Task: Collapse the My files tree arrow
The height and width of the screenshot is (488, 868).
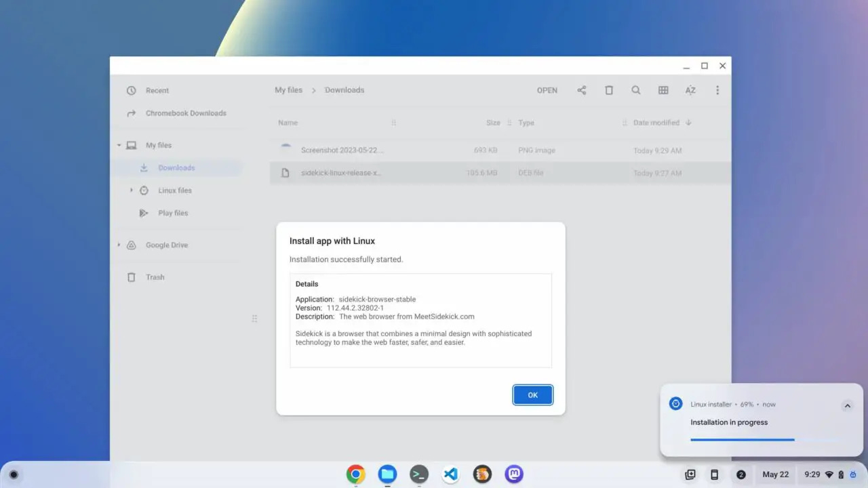Action: tap(119, 145)
